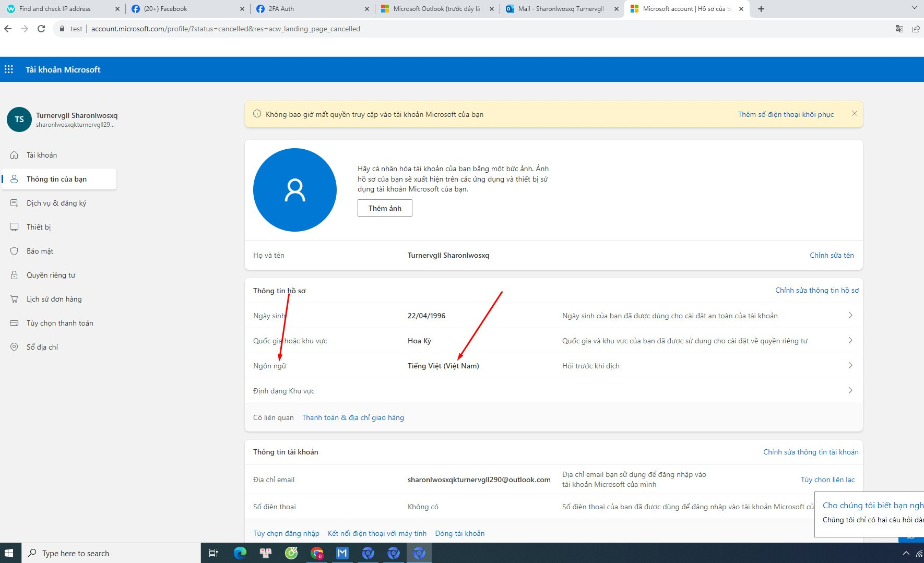Viewport: 924px width, 563px height.
Task: Click the Windows Start button
Action: 9,553
